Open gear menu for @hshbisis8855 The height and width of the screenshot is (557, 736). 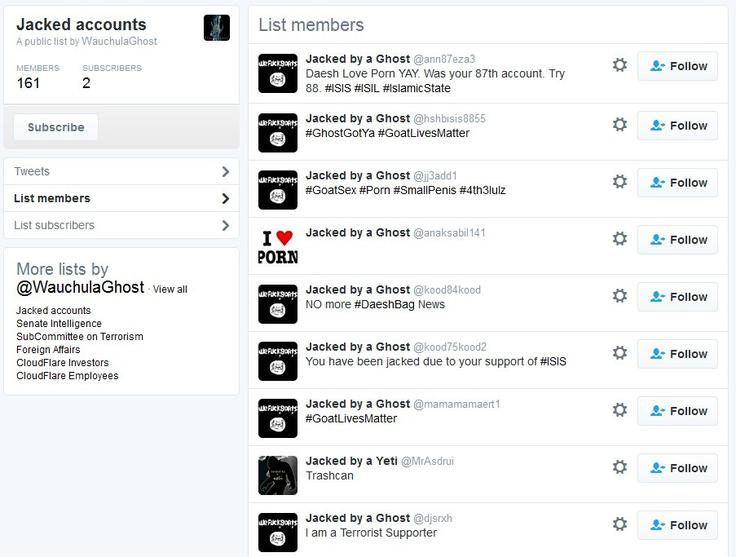point(620,124)
